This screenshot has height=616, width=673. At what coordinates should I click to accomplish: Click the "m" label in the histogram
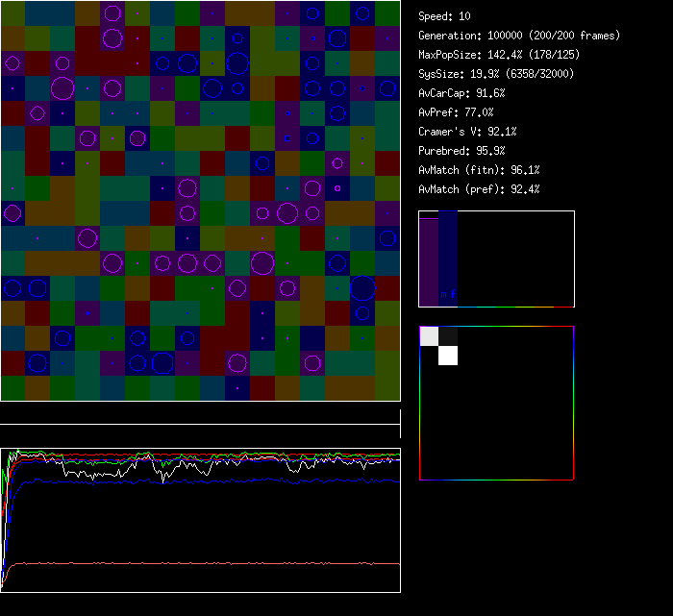pyautogui.click(x=443, y=294)
